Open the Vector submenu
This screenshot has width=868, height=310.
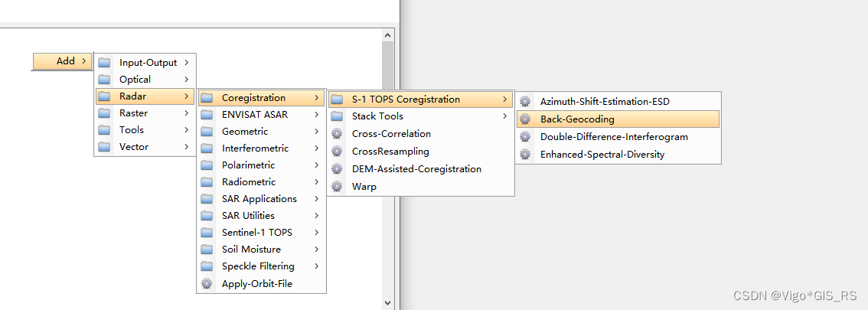click(x=145, y=147)
